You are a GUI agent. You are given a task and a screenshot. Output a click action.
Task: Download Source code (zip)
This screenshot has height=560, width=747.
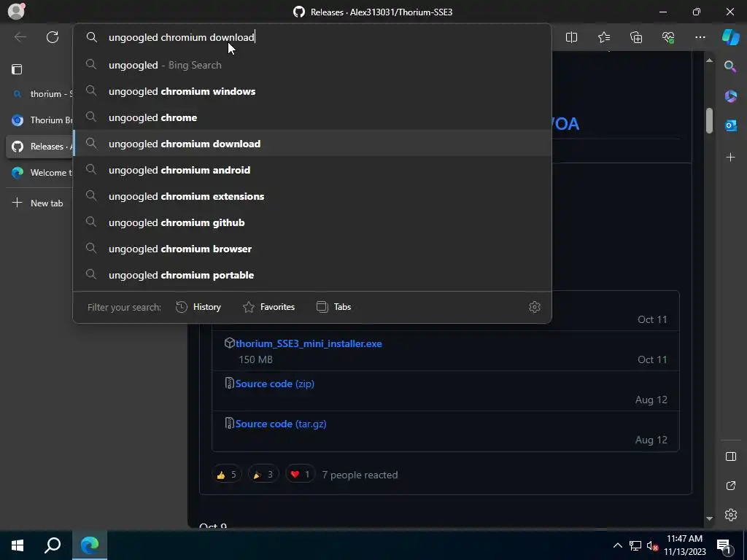tap(275, 384)
